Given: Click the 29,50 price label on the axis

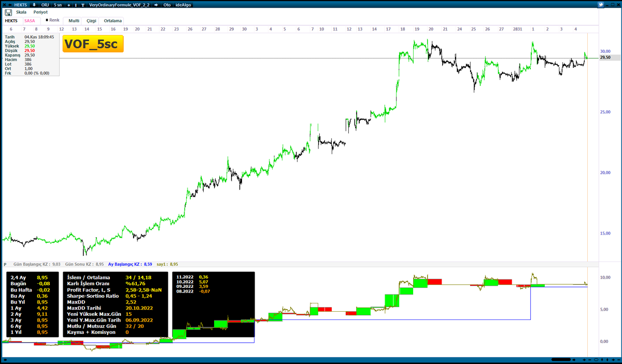Looking at the screenshot, I should 604,57.
